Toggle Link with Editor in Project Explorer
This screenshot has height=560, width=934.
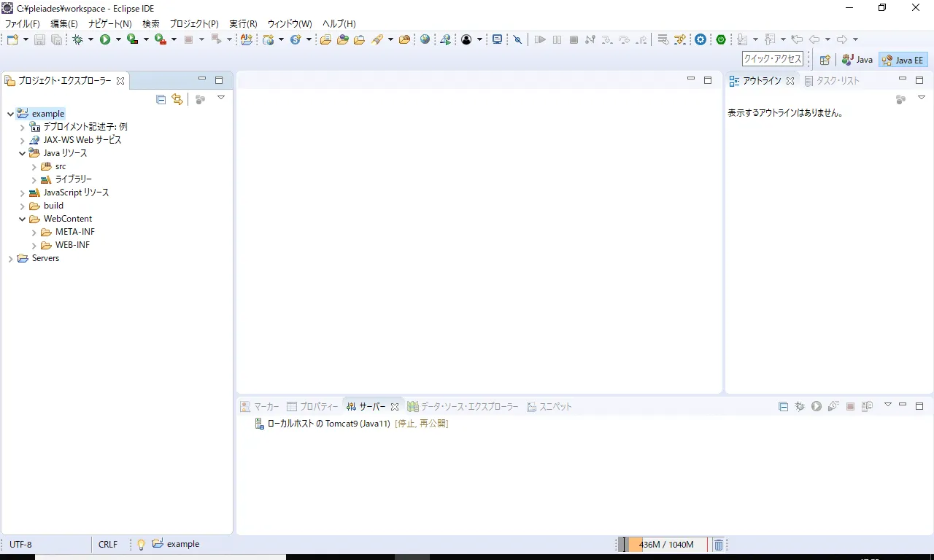[x=177, y=99]
